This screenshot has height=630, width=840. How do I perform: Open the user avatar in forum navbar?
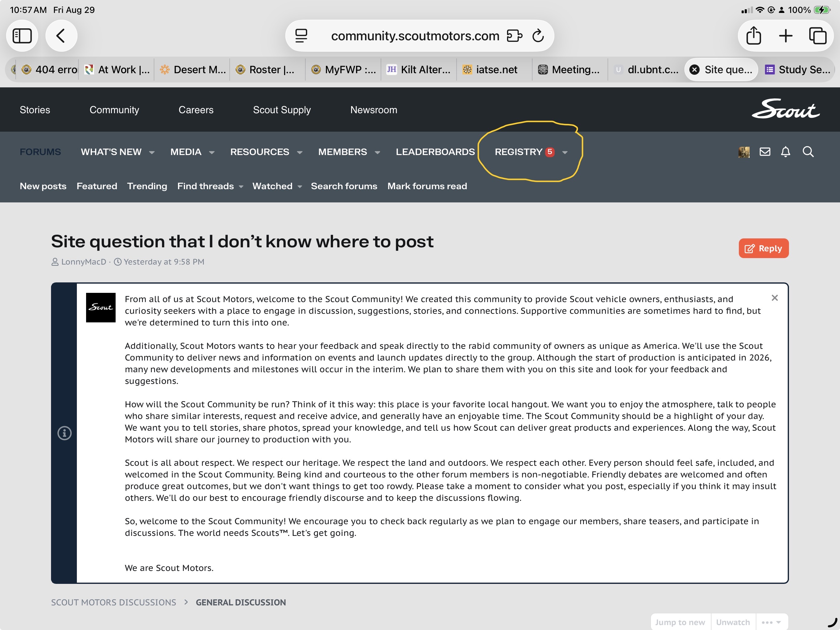744,152
